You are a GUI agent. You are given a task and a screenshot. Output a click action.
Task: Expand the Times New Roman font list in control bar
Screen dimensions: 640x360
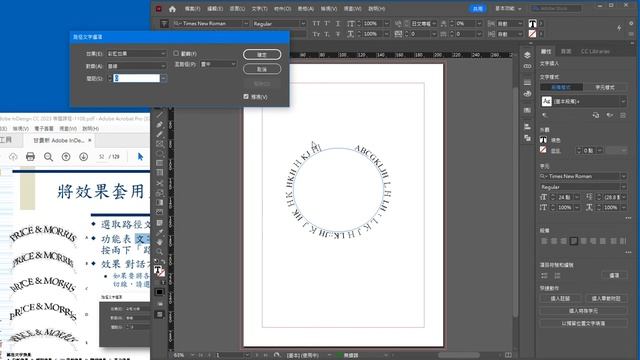246,24
